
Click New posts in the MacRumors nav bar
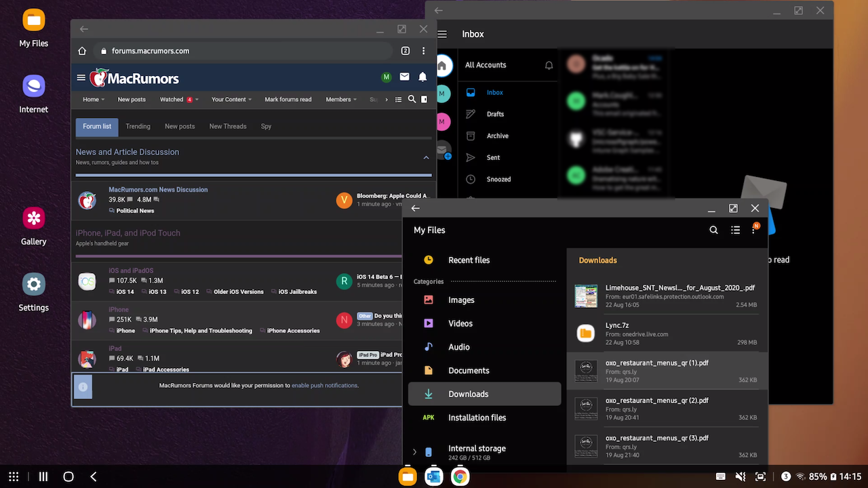(x=132, y=100)
